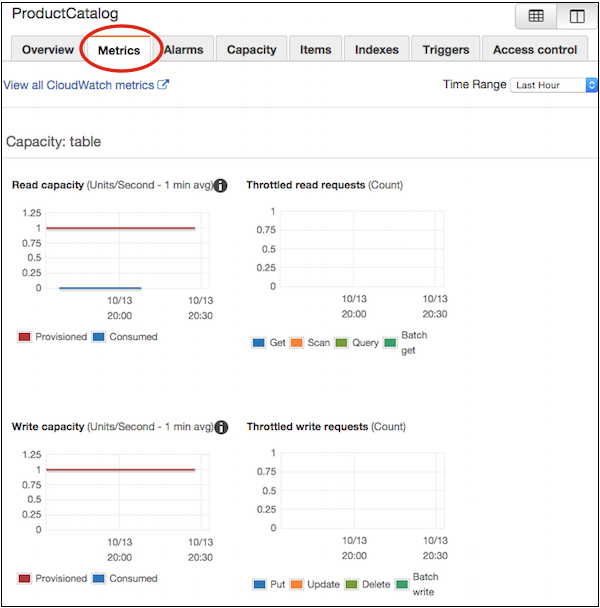Click the blue Consumed line in Read capacity chart
The height and width of the screenshot is (608, 600).
(100, 288)
